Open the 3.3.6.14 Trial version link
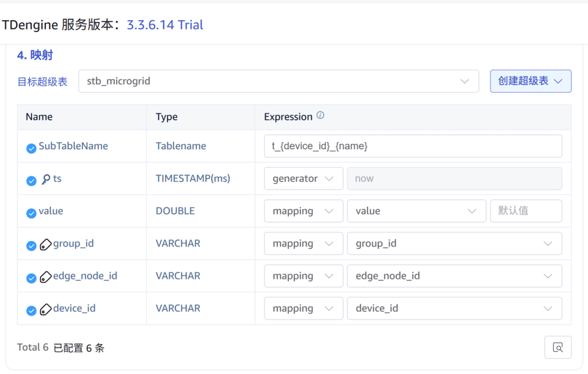The height and width of the screenshot is (374, 588). (x=165, y=25)
